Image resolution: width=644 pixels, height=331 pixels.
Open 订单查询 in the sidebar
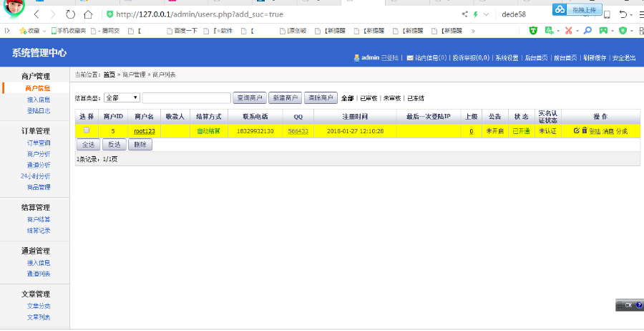tap(39, 143)
